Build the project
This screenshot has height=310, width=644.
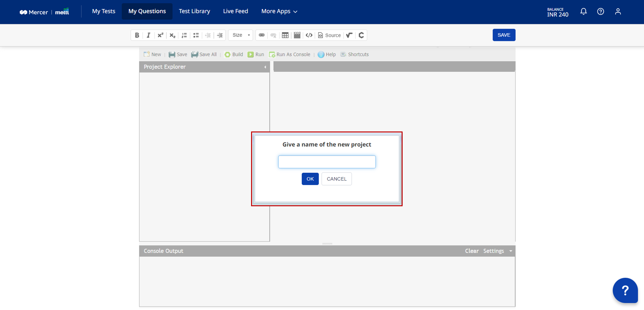(x=234, y=54)
